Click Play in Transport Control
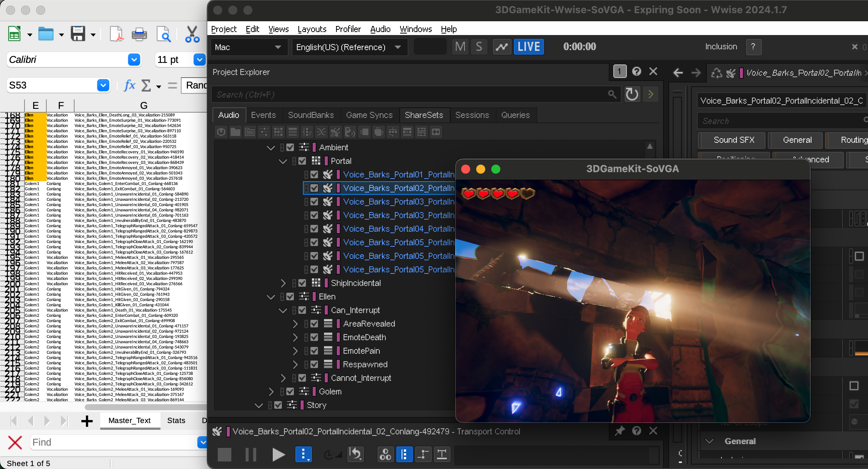The width and height of the screenshot is (868, 469). (278, 454)
